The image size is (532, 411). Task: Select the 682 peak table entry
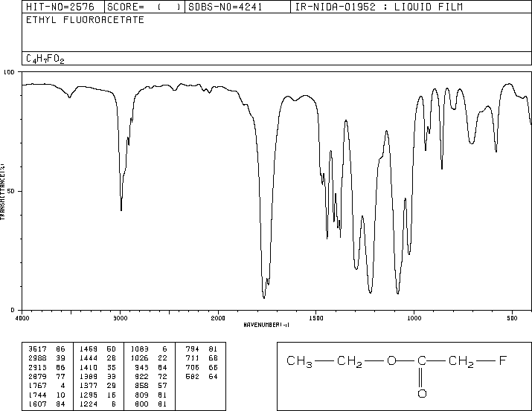pos(202,376)
